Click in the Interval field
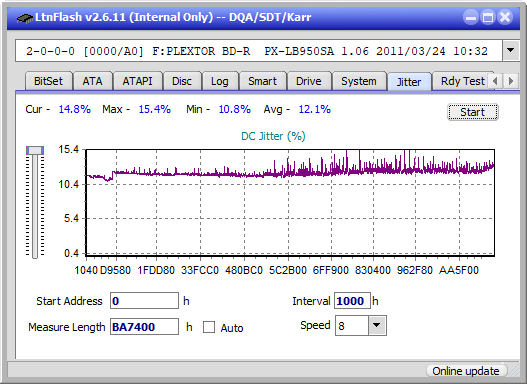The height and width of the screenshot is (384, 527). click(352, 300)
